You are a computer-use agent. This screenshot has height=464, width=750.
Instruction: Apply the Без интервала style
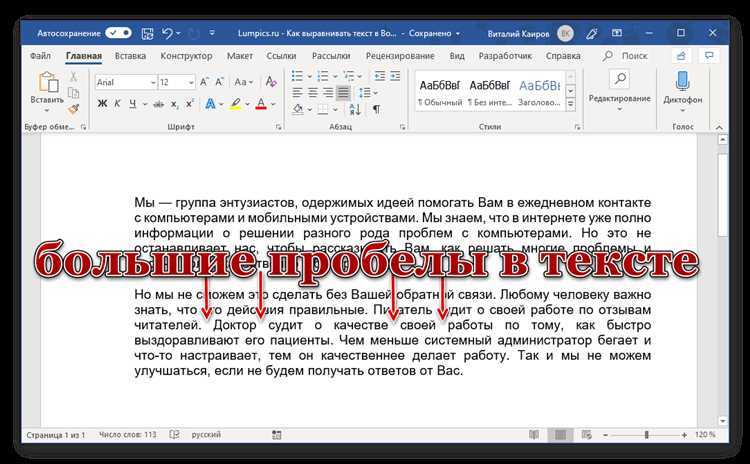coord(489,93)
